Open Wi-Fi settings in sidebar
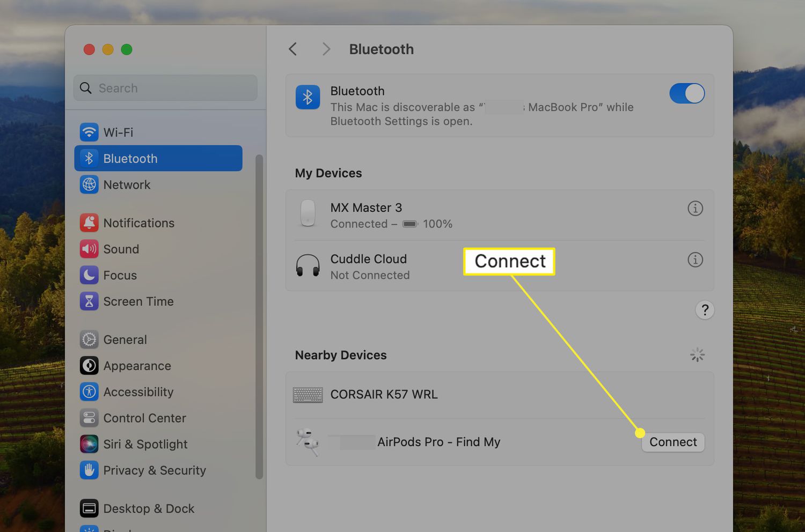805x532 pixels. 118,132
